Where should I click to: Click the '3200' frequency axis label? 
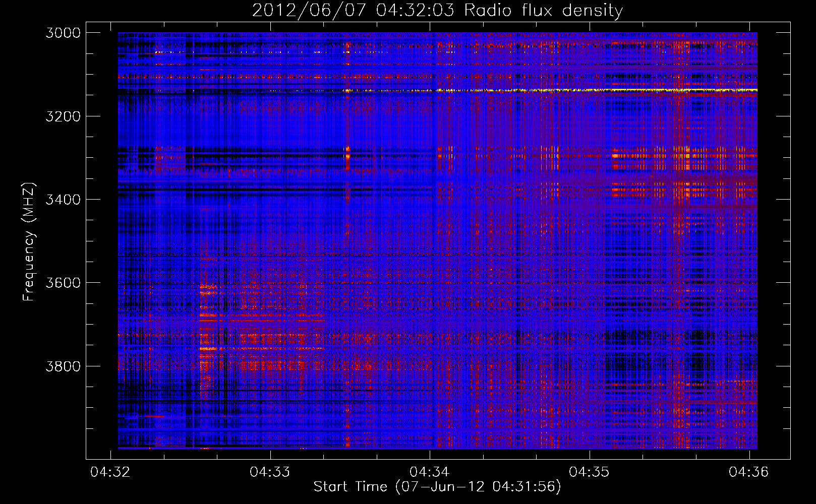pyautogui.click(x=63, y=116)
